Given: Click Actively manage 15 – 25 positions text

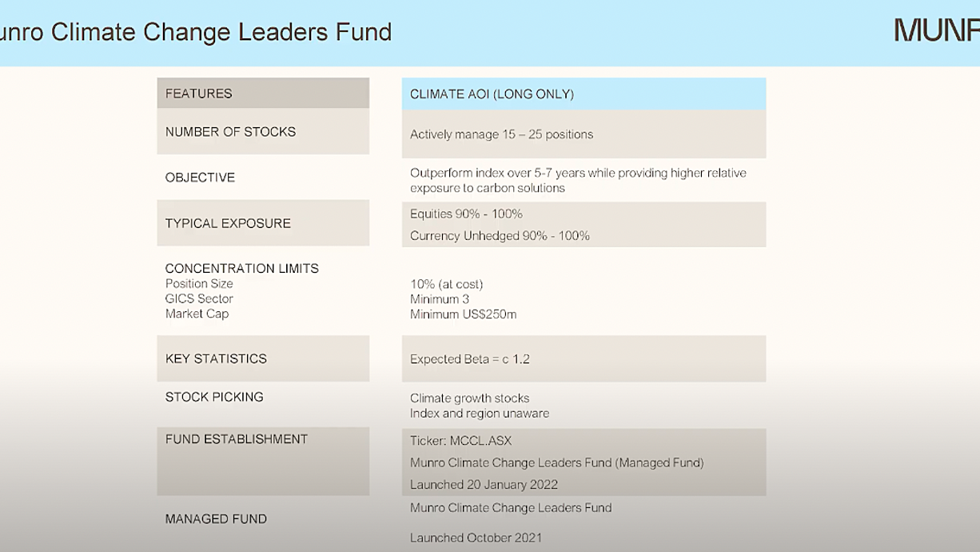Looking at the screenshot, I should tap(501, 134).
